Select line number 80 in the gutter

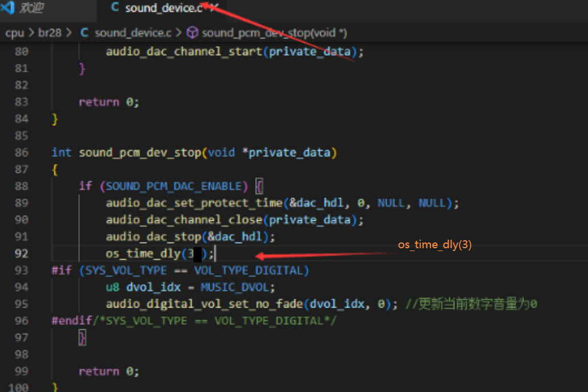point(21,51)
